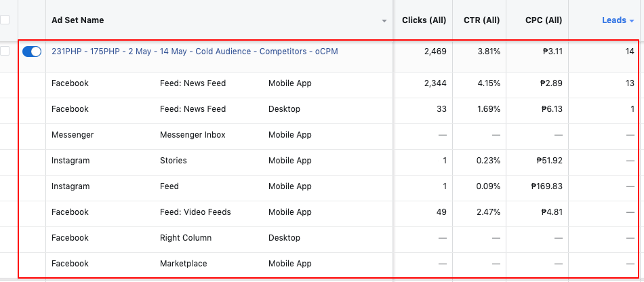Select the ₱169.83 CPC cell

click(x=546, y=186)
